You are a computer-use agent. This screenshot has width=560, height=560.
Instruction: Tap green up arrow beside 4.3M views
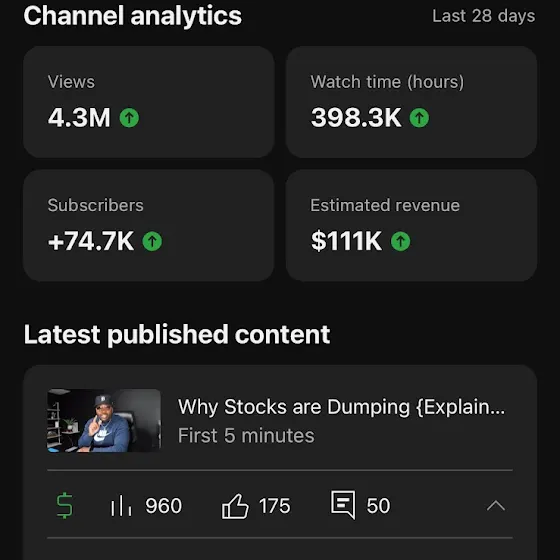point(129,118)
